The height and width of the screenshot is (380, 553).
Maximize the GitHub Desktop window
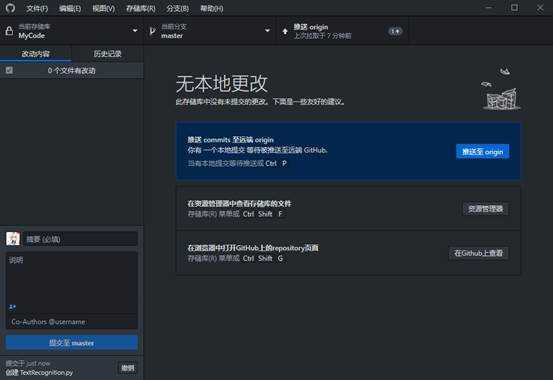[x=515, y=8]
